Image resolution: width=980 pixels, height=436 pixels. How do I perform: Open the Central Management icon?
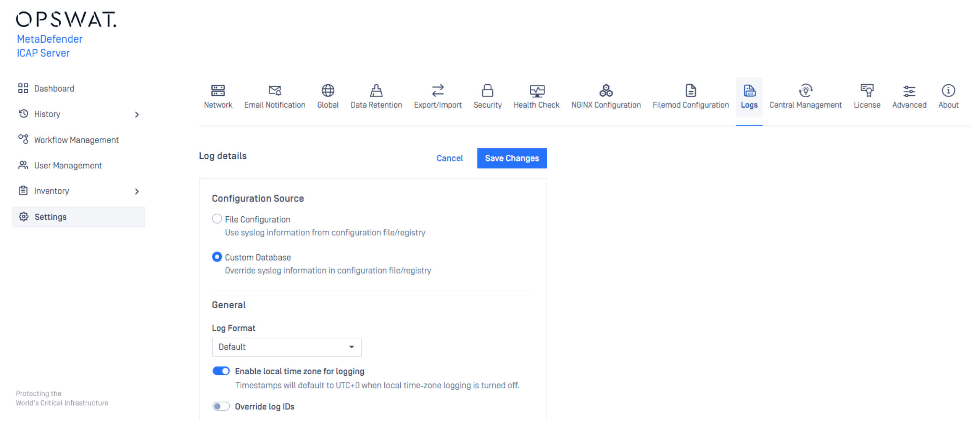(x=805, y=91)
